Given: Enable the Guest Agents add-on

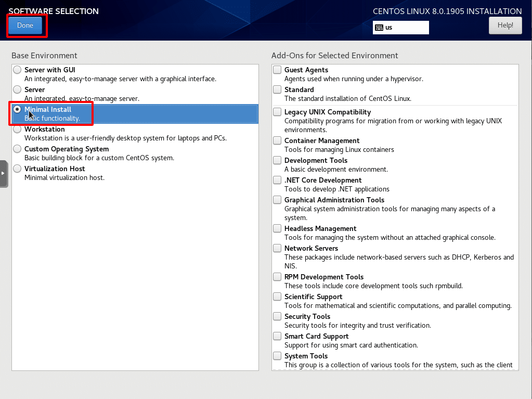Looking at the screenshot, I should (x=277, y=70).
